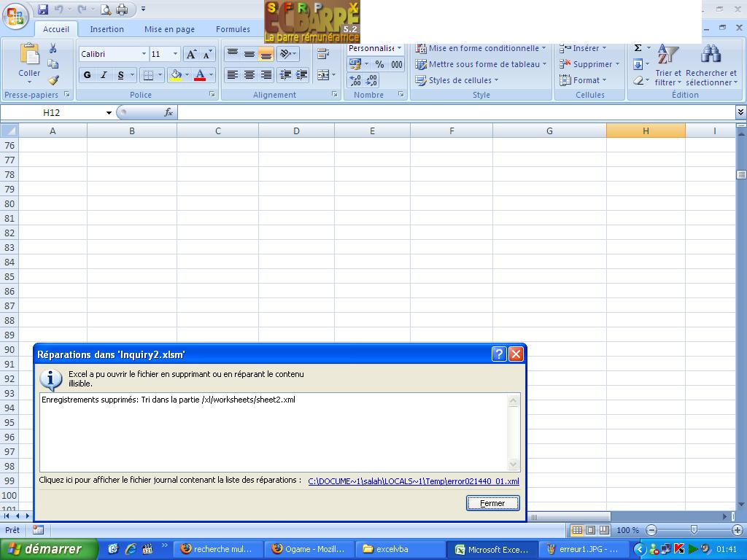This screenshot has width=747, height=560.
Task: Toggle the highlighted bottom vertical alignment
Action: 266,54
